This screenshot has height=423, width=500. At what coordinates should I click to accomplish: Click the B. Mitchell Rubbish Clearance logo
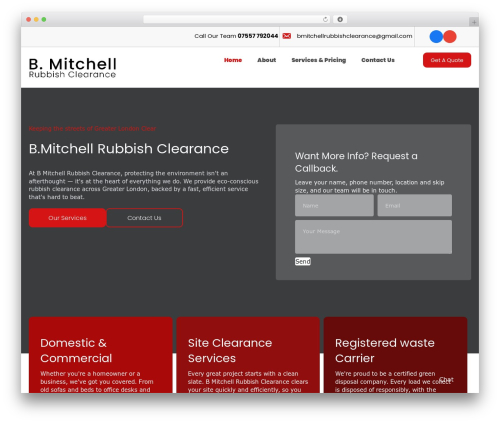tap(72, 68)
